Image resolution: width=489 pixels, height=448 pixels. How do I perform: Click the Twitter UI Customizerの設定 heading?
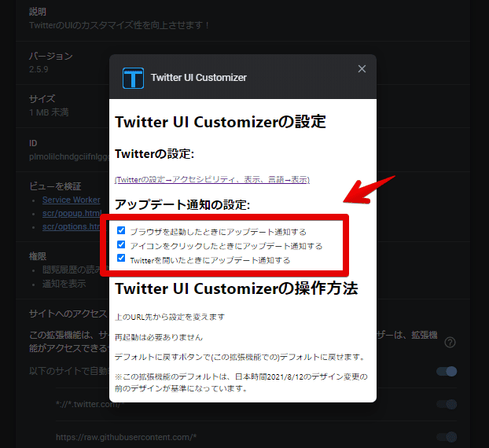[x=220, y=122]
